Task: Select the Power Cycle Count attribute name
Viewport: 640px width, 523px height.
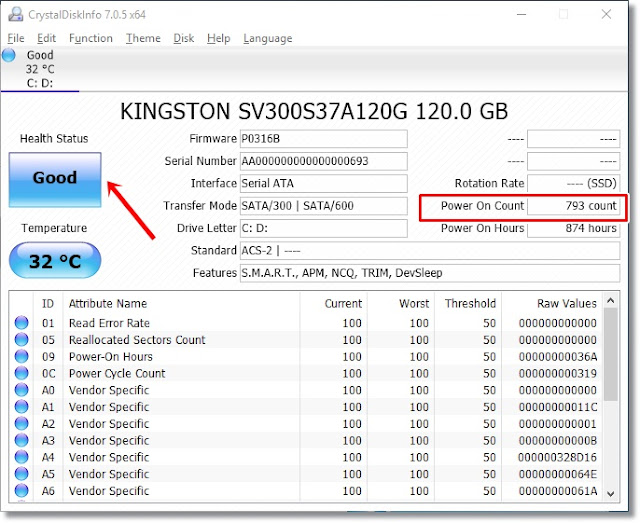Action: pos(117,373)
